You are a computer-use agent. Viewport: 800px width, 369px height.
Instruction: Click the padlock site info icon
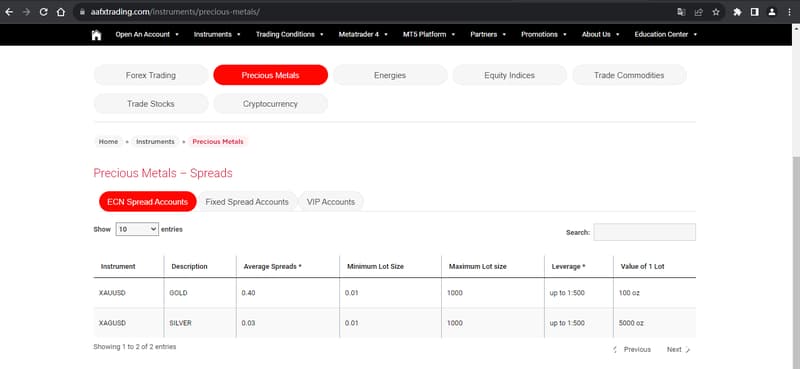82,12
